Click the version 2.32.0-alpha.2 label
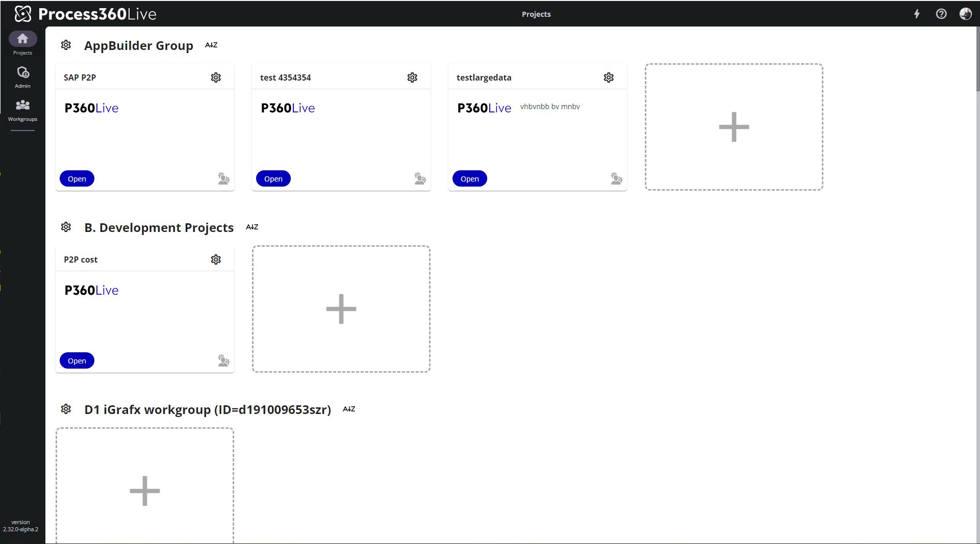The width and height of the screenshot is (980, 544). pyautogui.click(x=21, y=526)
